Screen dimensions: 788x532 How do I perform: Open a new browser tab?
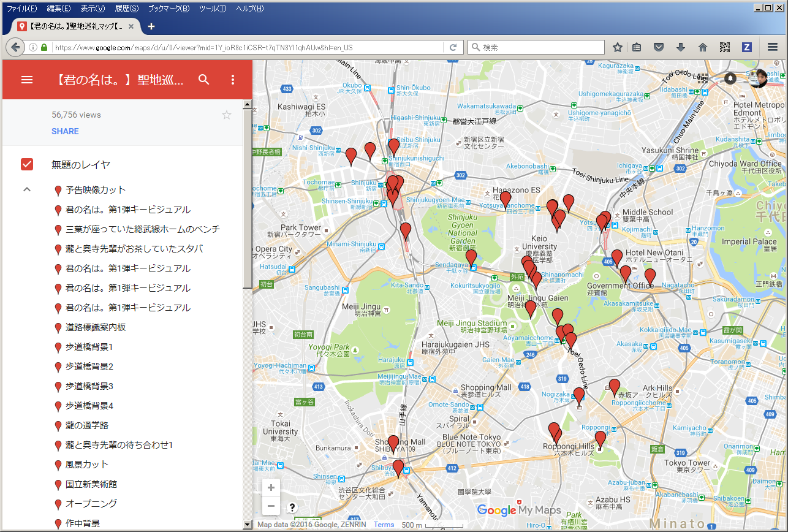pyautogui.click(x=151, y=26)
